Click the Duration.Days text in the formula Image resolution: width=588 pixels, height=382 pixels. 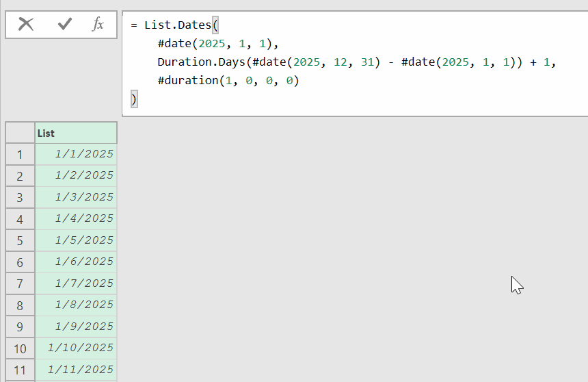198,62
